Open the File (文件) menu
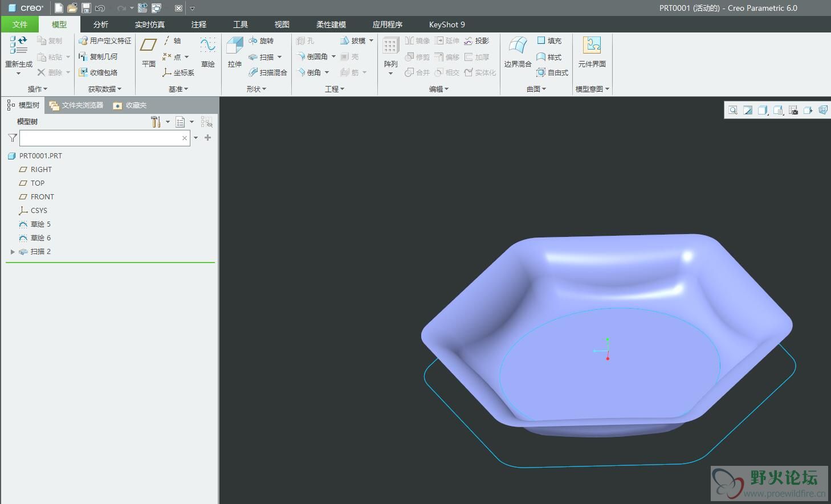 20,24
